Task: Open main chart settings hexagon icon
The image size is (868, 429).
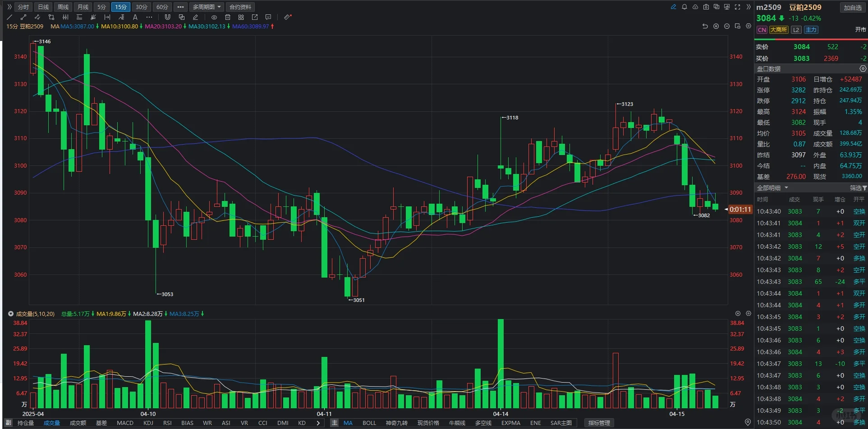Action: click(x=749, y=26)
